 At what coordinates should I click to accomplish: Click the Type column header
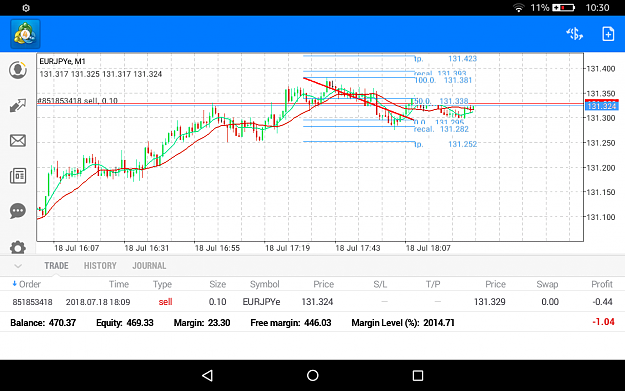(x=162, y=284)
